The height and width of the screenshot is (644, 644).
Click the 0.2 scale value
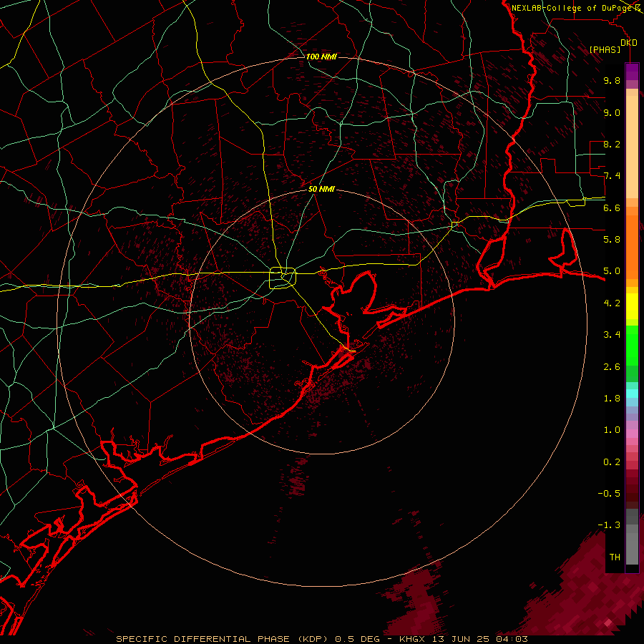[612, 462]
